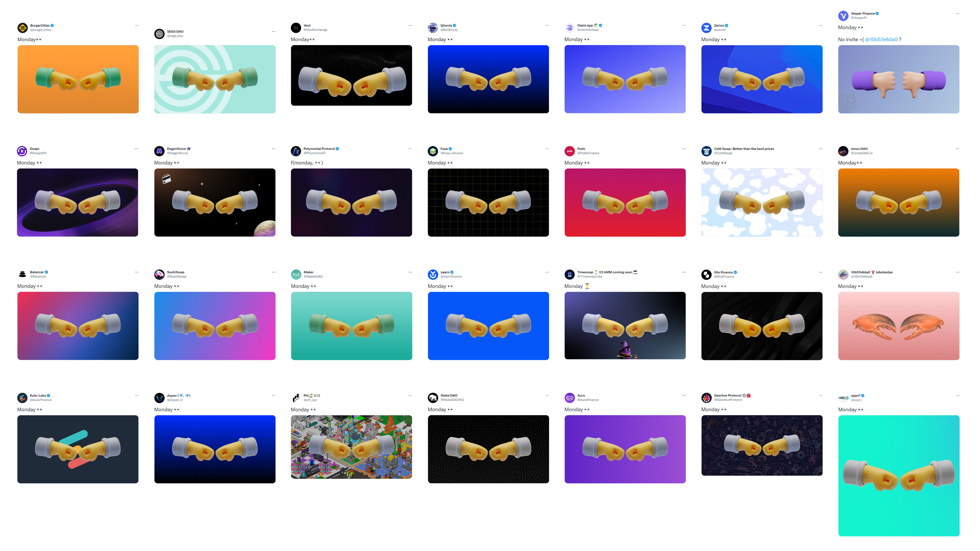980x551 pixels.
Task: Expand the three-dot menu on Ghouly tweet
Action: click(547, 25)
